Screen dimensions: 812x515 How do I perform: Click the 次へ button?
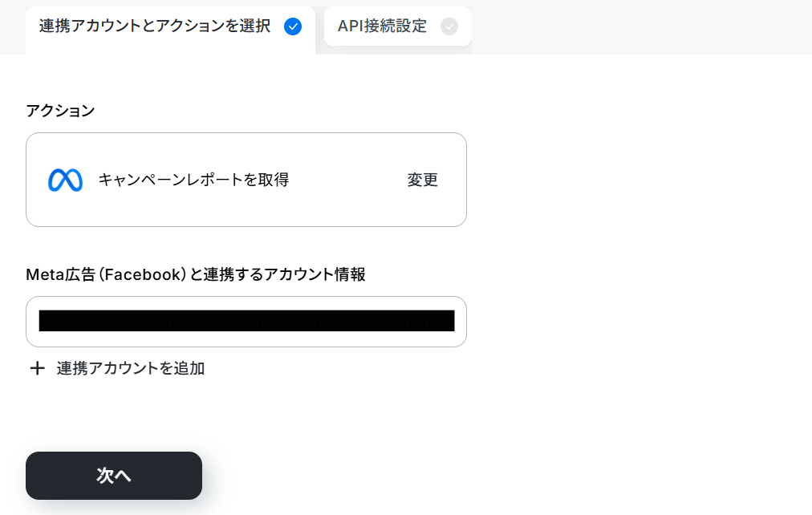114,476
